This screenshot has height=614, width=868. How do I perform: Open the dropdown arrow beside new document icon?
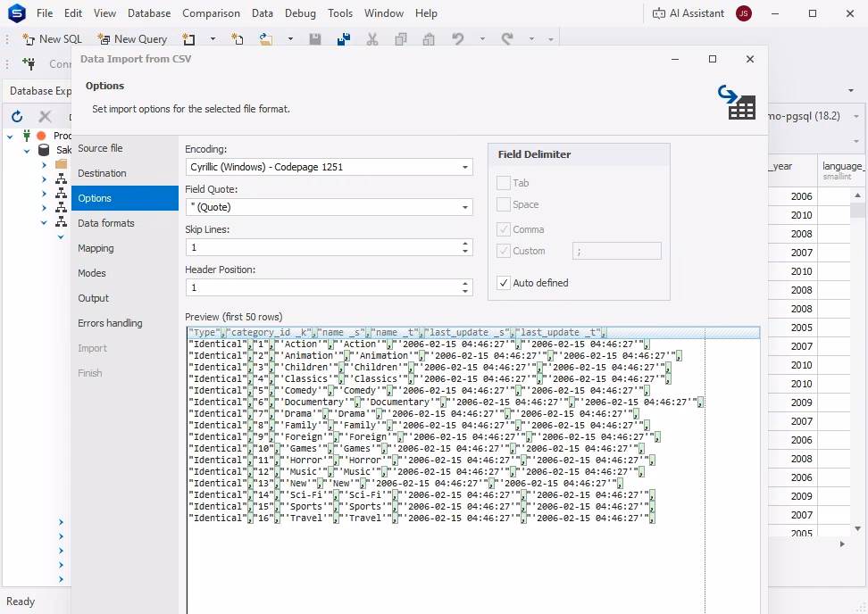[x=213, y=38]
